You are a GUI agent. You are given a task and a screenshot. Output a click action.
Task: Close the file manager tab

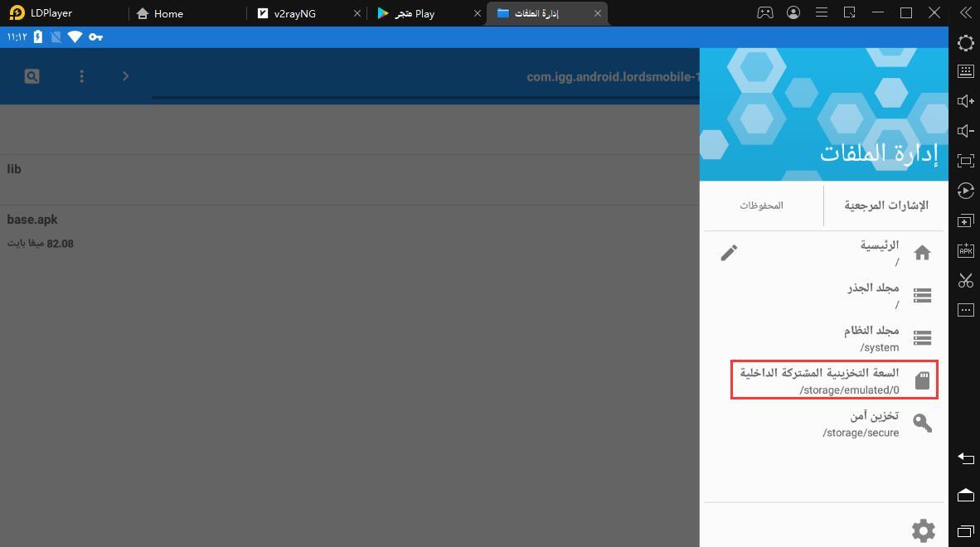598,13
